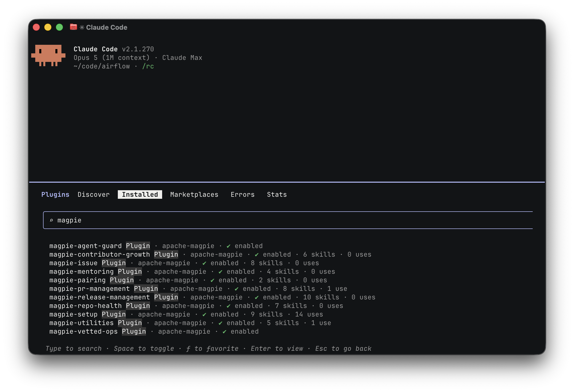Screen dimensions: 574x392
Task: Select the magpie-contributor-growth plugin row
Action: pos(210,254)
